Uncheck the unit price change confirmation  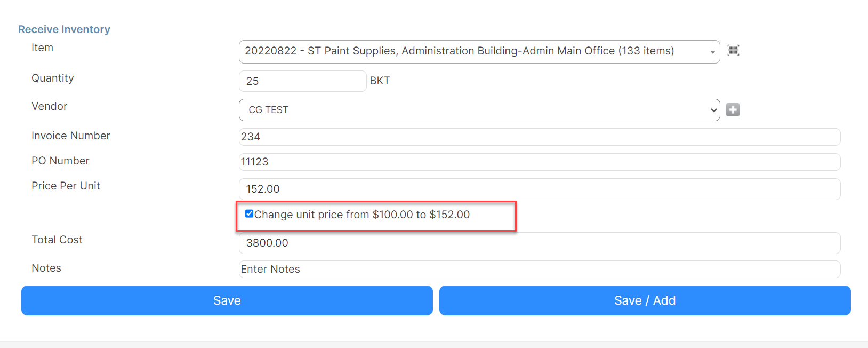point(249,213)
